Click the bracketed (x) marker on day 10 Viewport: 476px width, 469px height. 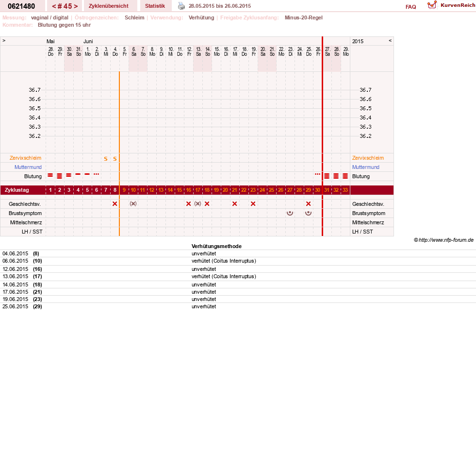(x=133, y=203)
